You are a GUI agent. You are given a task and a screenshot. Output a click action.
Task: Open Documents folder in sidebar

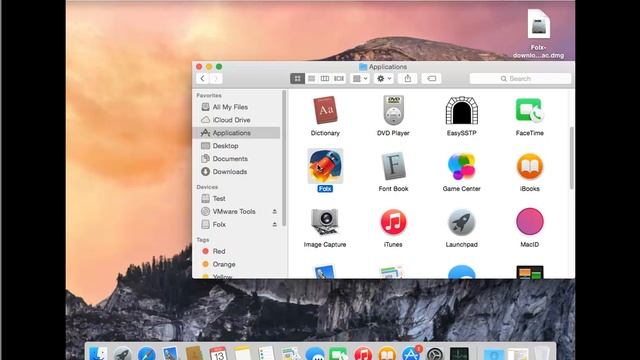pyautogui.click(x=237, y=159)
